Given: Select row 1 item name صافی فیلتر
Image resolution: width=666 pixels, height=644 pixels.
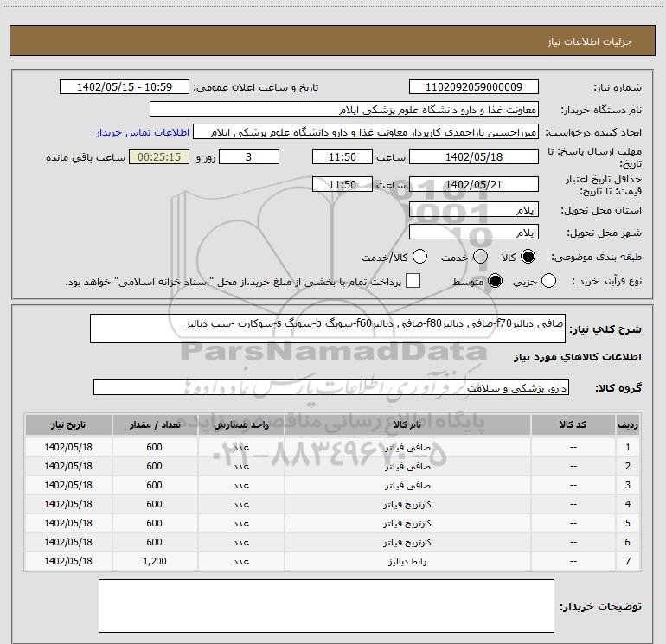Looking at the screenshot, I should (x=407, y=448).
